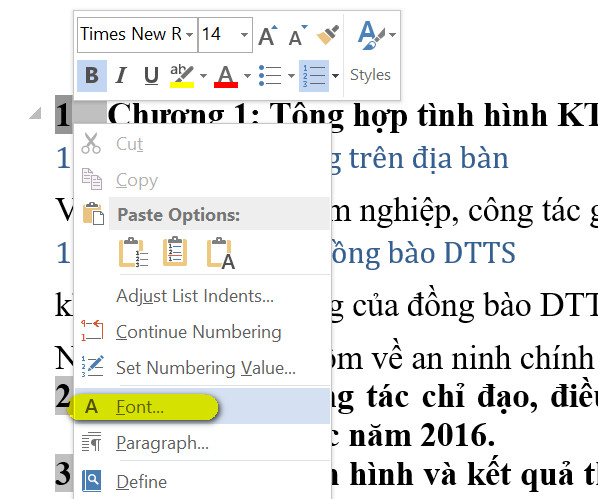Viewport: 598px width, 499px height.
Task: Open the Font dialog from context menu
Action: click(x=202, y=406)
